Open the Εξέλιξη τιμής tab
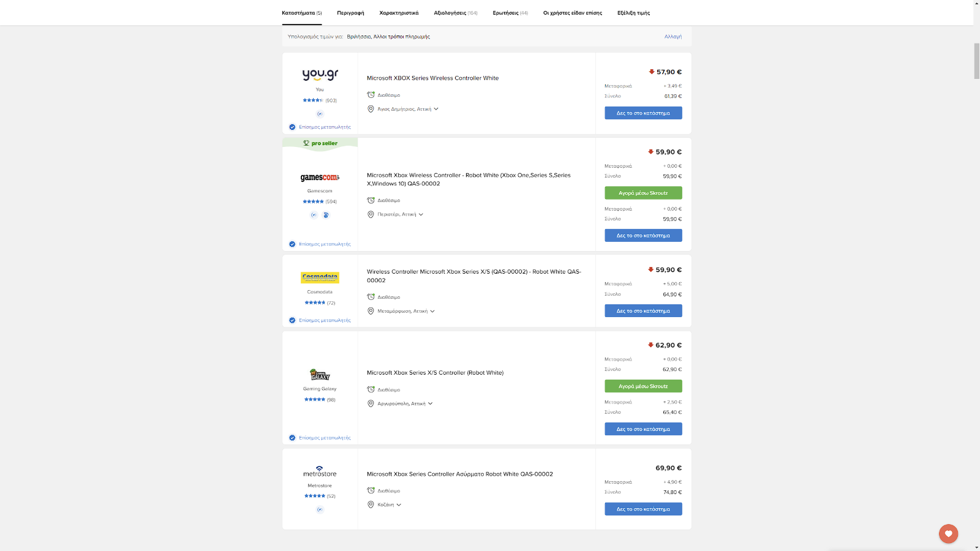 coord(633,13)
